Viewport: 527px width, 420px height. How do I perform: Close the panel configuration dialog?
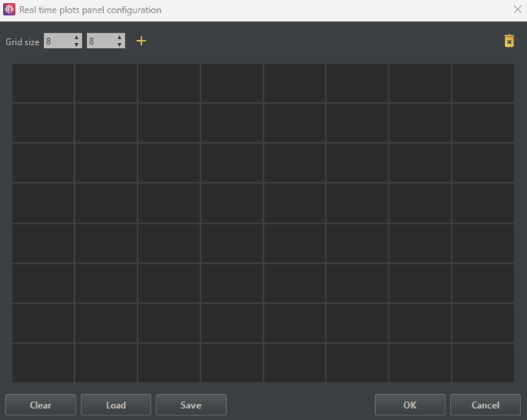[x=517, y=10]
